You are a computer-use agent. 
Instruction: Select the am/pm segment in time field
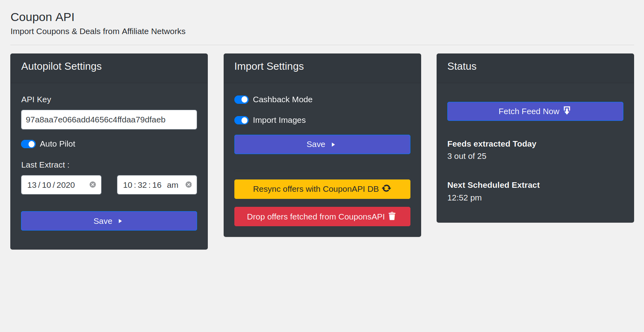pyautogui.click(x=172, y=185)
